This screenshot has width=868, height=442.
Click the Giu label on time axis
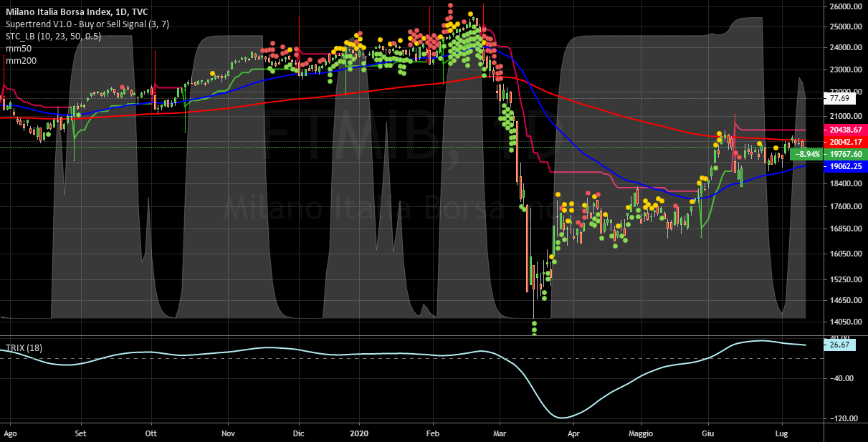tap(708, 434)
